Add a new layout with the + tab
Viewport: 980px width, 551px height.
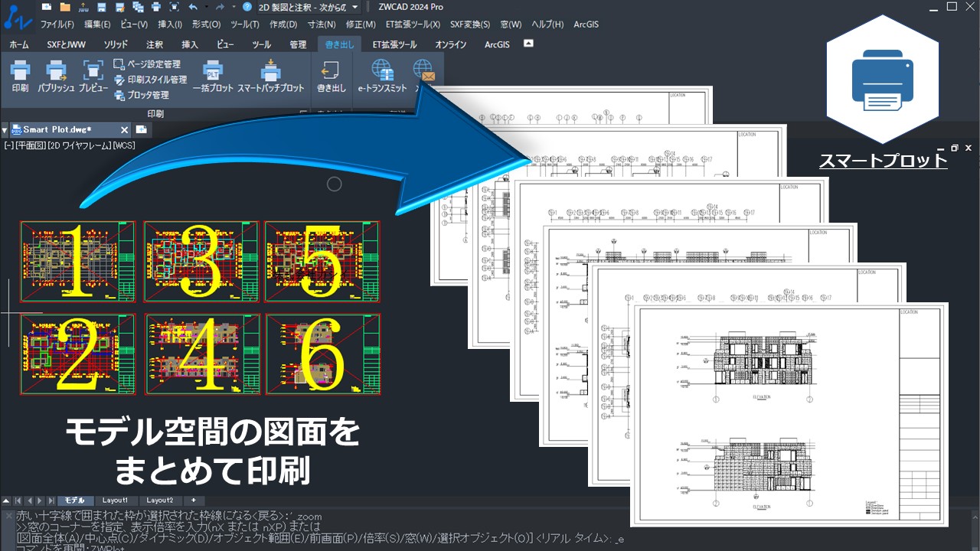(194, 500)
